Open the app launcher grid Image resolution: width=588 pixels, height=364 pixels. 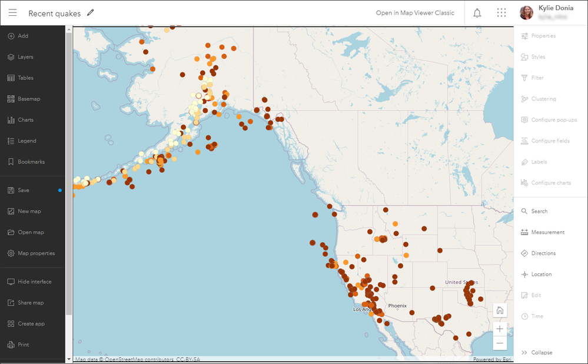501,12
